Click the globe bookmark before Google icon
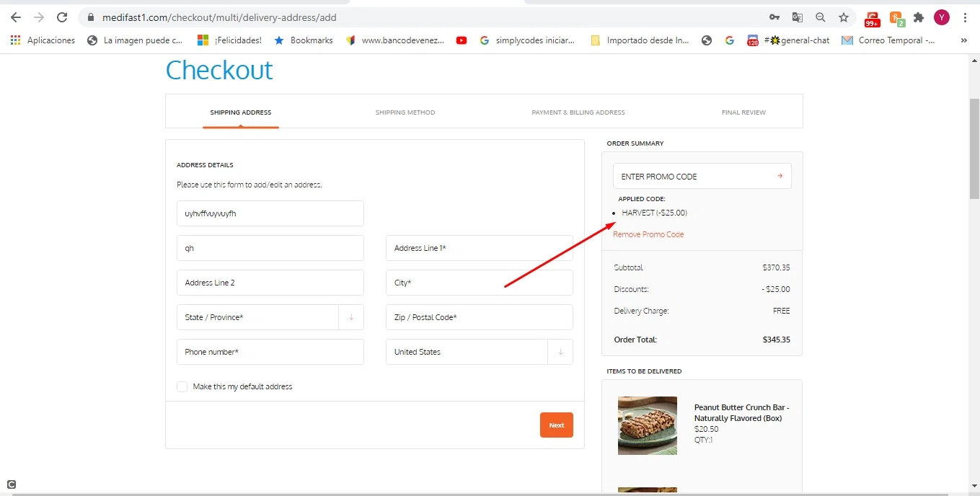The width and height of the screenshot is (980, 496). tap(707, 40)
